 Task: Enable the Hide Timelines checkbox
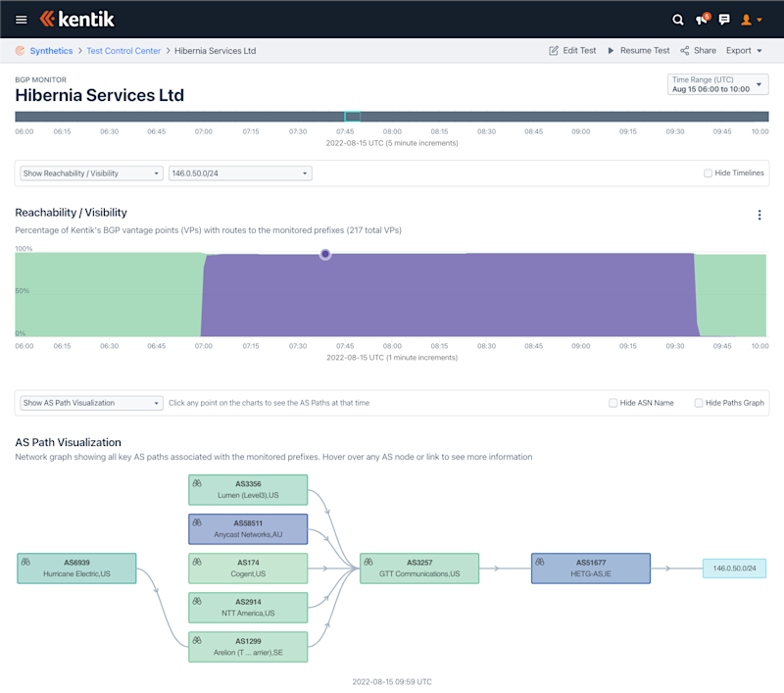[x=708, y=173]
